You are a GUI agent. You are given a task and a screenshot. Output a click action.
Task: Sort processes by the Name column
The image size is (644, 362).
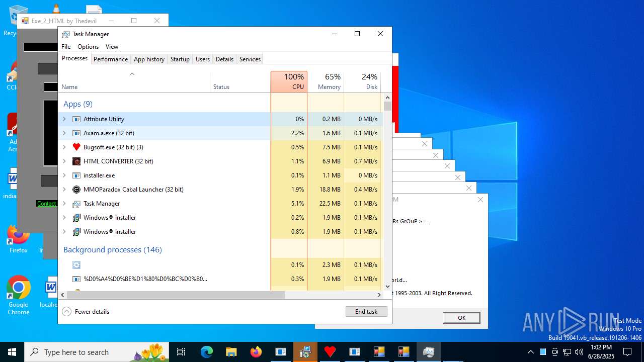[x=134, y=82]
